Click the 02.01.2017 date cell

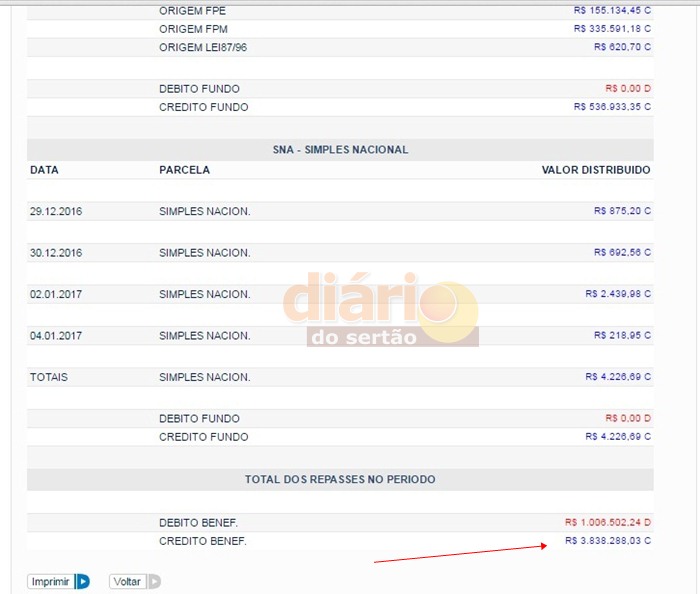click(x=56, y=294)
